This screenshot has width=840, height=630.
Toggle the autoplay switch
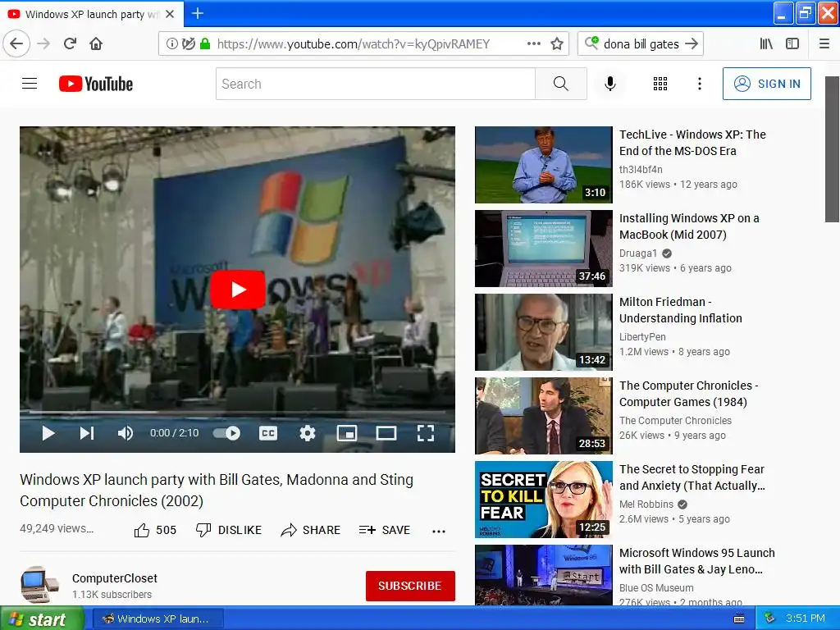click(226, 433)
